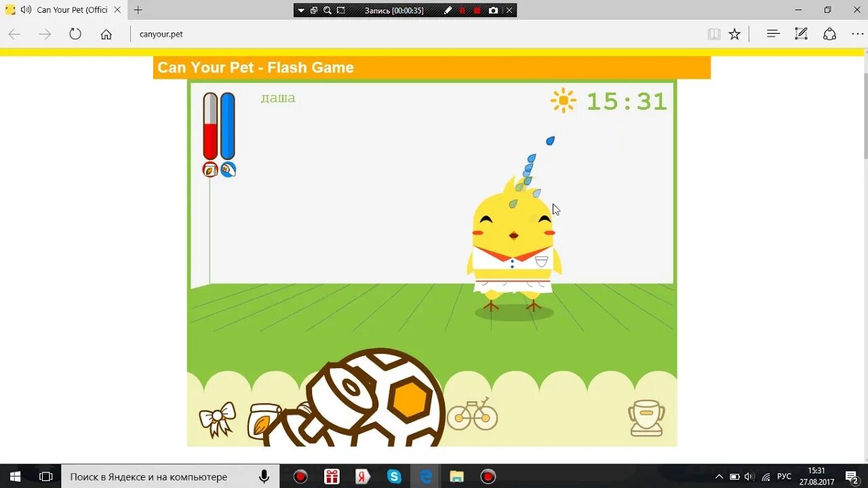The width and height of the screenshot is (868, 488).
Task: Stop recording with the red square button
Action: [477, 10]
